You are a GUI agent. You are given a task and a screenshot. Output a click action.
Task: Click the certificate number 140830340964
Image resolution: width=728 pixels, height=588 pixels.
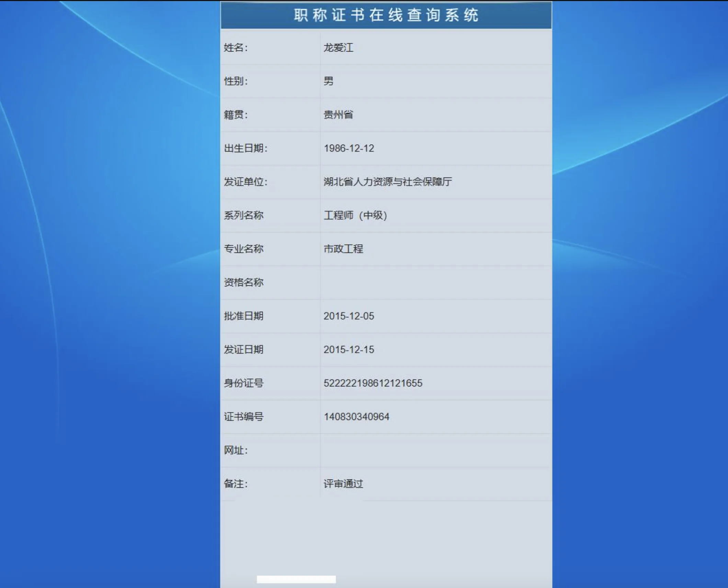(x=356, y=417)
